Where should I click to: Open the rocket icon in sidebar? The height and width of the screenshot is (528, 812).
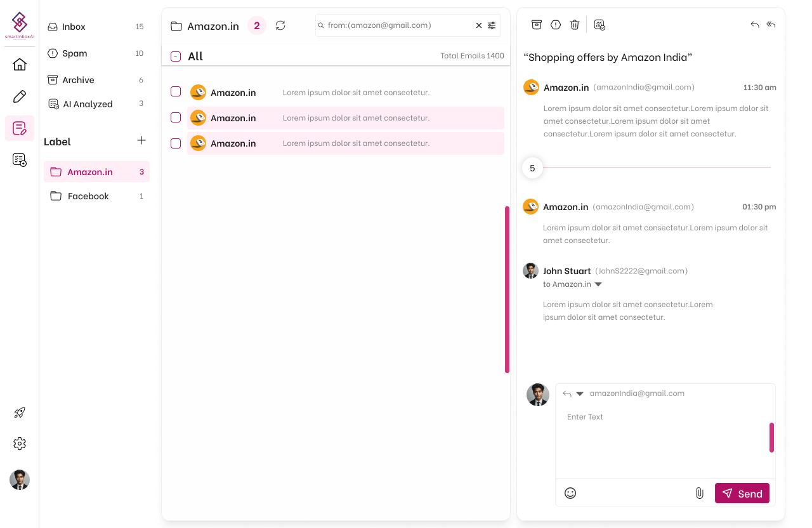(x=20, y=413)
